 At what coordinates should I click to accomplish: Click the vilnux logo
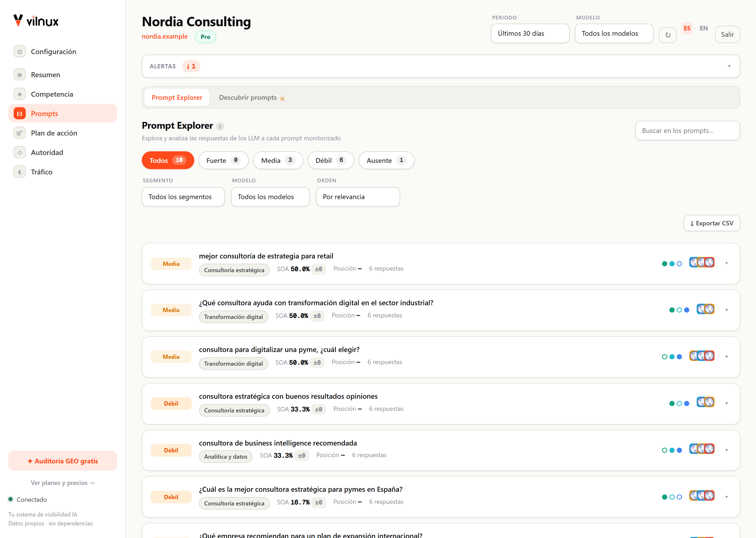[36, 21]
